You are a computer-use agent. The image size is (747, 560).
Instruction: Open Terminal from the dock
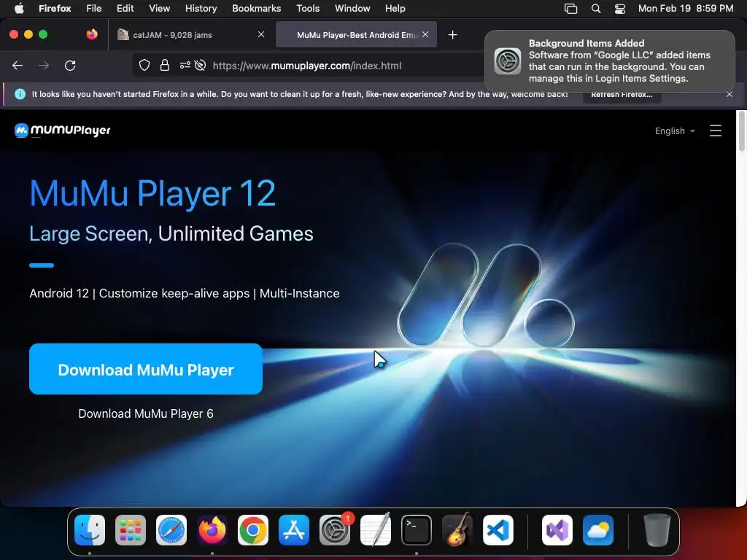[x=417, y=529]
